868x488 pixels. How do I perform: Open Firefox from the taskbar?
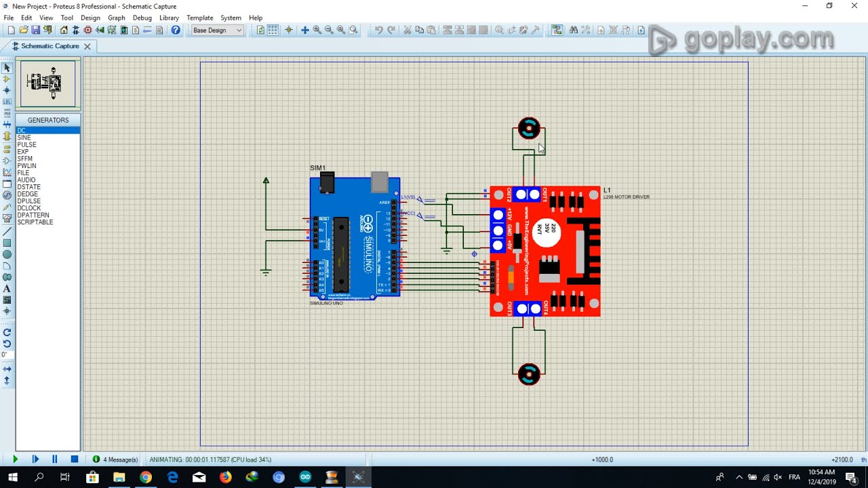225,477
